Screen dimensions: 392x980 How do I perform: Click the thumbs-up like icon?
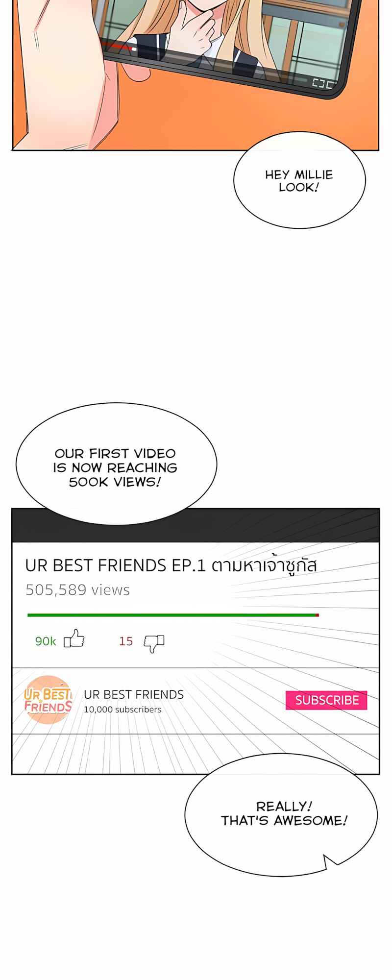pyautogui.click(x=74, y=639)
